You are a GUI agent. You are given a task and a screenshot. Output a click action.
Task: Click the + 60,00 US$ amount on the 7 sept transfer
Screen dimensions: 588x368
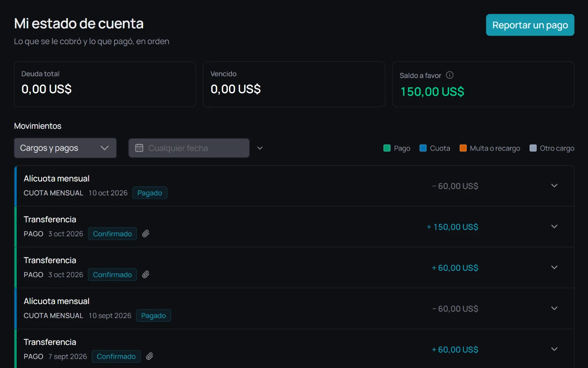(x=455, y=350)
